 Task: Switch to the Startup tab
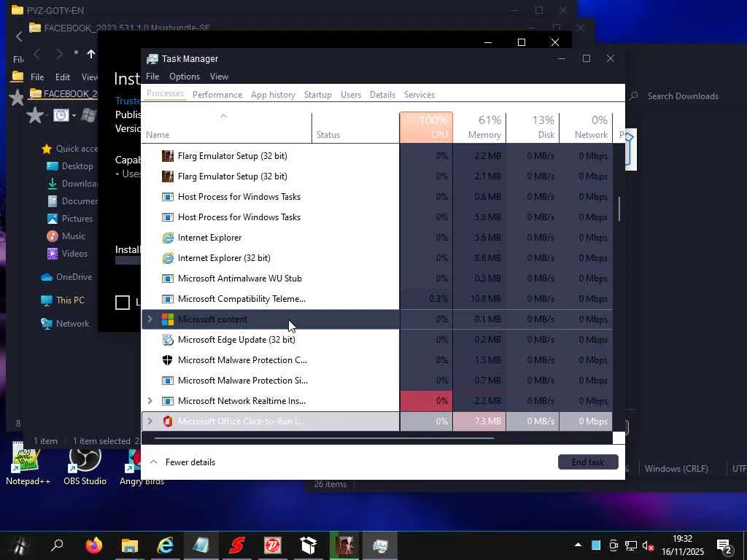[x=318, y=95]
